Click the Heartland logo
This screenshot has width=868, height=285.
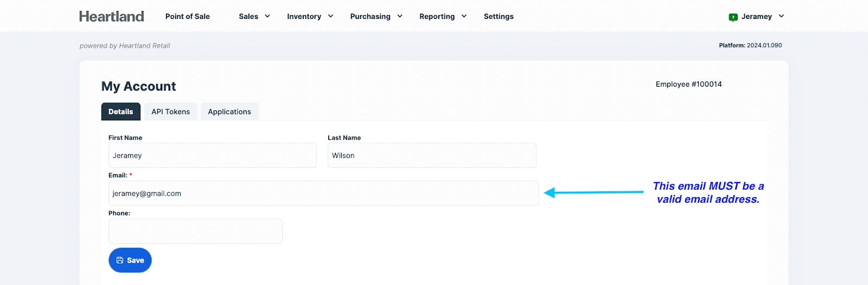coord(112,16)
